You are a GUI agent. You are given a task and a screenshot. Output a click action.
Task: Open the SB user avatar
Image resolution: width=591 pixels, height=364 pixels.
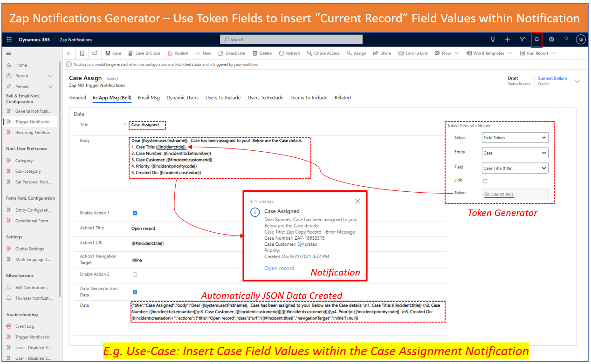pyautogui.click(x=581, y=40)
